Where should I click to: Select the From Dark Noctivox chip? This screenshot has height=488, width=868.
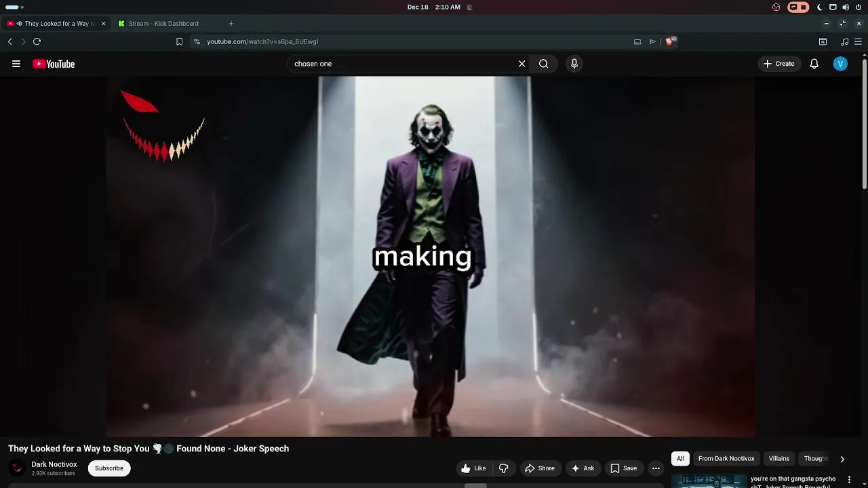coord(726,459)
